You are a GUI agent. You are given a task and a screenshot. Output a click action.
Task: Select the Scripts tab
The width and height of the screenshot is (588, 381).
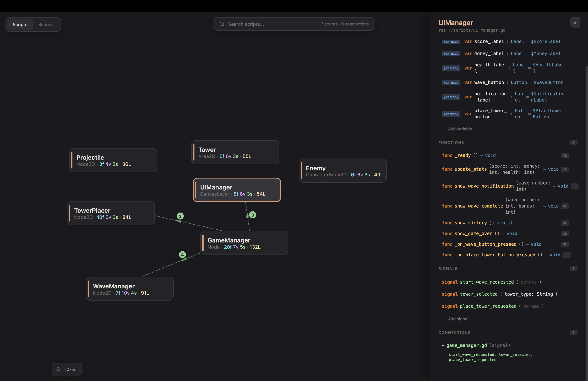(20, 24)
